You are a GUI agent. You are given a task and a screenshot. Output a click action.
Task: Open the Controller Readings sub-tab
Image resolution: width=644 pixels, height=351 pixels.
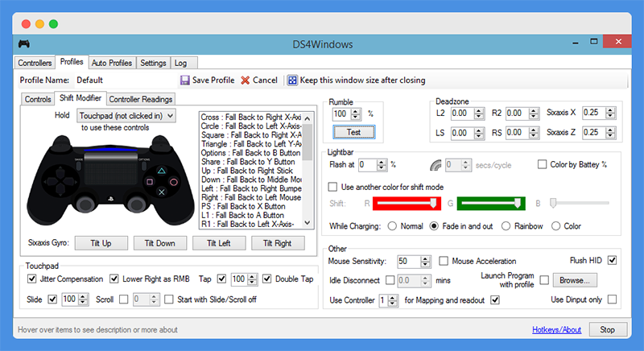coord(140,99)
